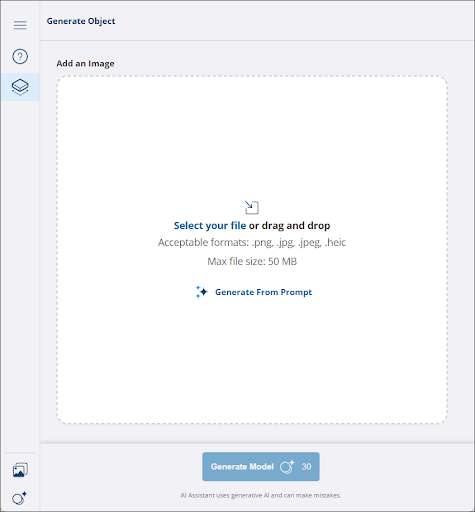Image resolution: width=475 pixels, height=512 pixels.
Task: Select the Generate Object layers icon
Action: coord(20,87)
